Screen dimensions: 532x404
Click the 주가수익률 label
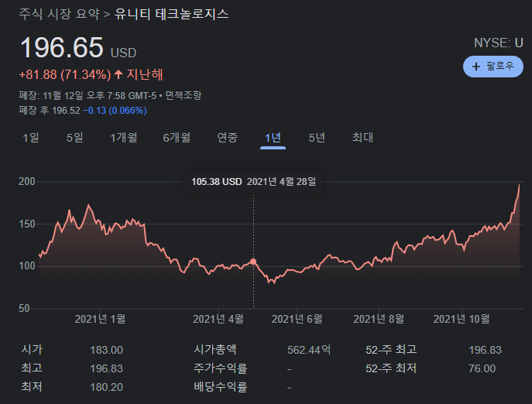tap(221, 368)
